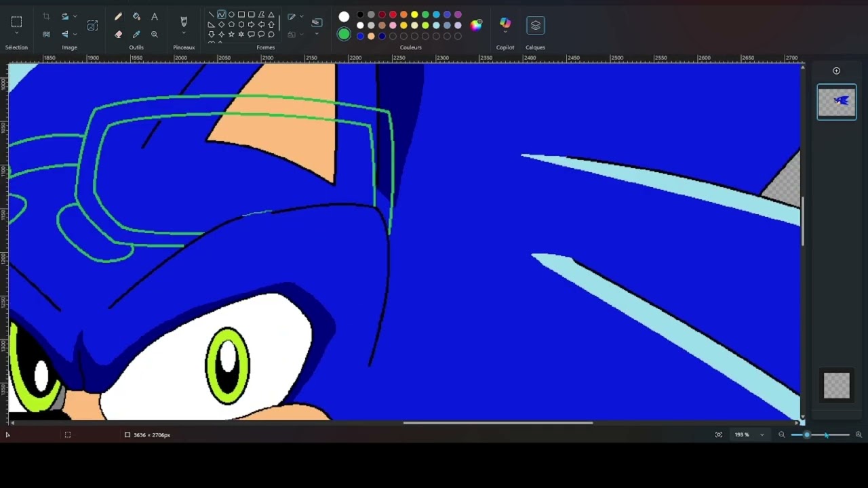Click the zoom out magnifier button
The image size is (868, 488).
pyautogui.click(x=781, y=434)
